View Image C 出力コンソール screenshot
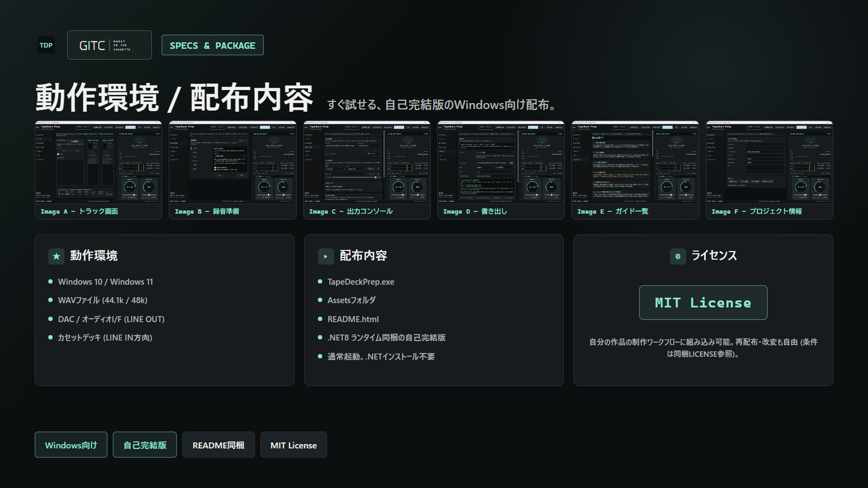This screenshot has width=868, height=488. pos(367,170)
